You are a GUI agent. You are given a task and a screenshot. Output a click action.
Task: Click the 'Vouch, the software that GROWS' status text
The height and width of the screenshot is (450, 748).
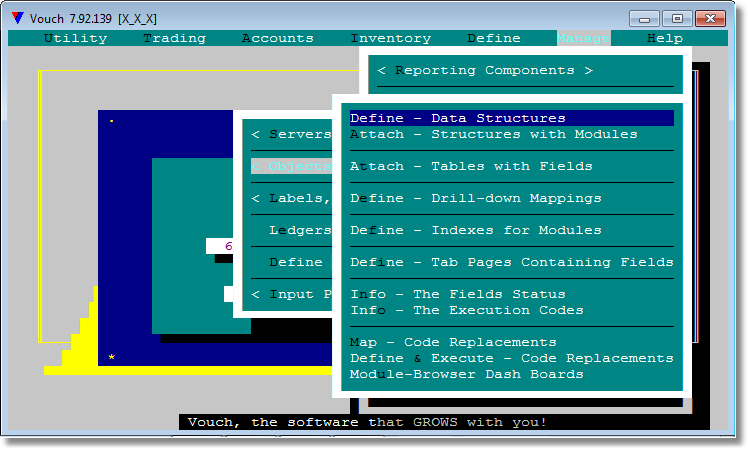pos(366,422)
